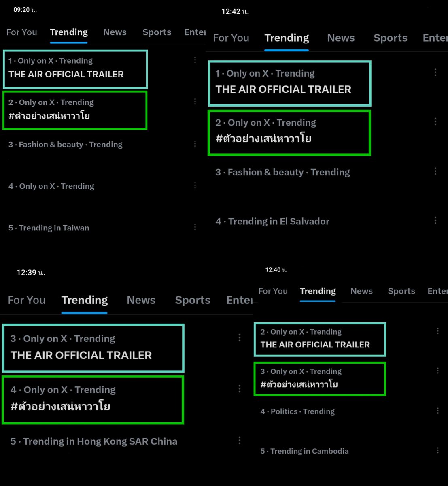Viewport: 448px width, 486px height.
Task: Open News tab in 09:20 screenshot
Action: 115,32
